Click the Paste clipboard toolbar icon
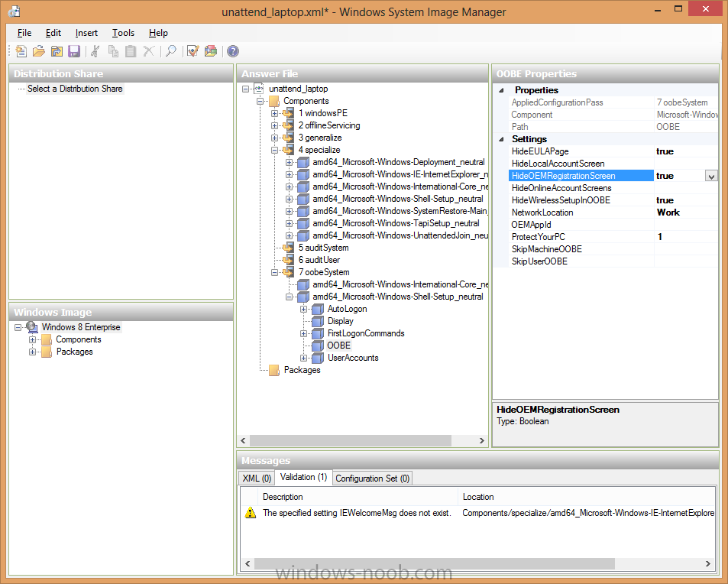728x584 pixels. 131,51
